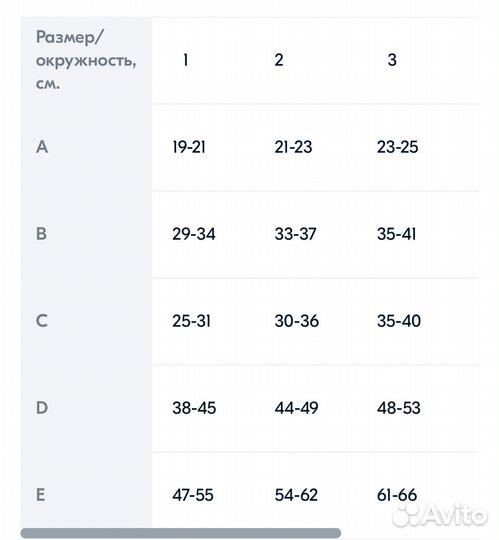Click the cell with value 29-34
499x540 pixels.
coord(194,234)
